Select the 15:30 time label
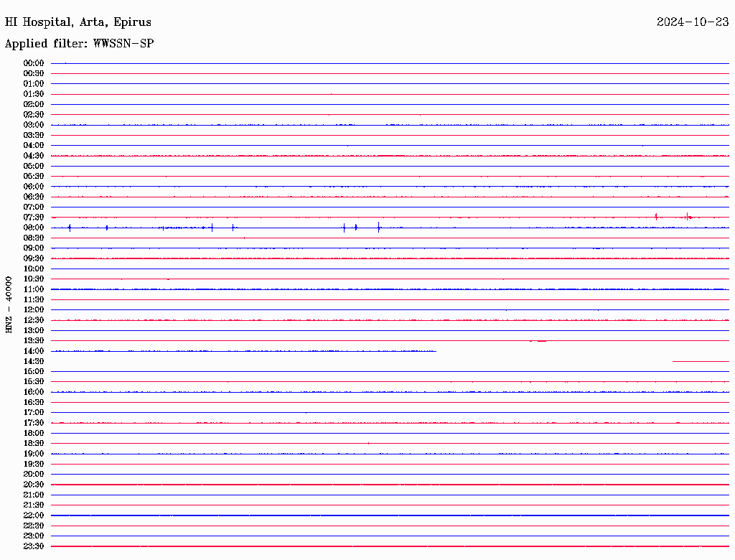Screen dimensions: 735x560 (34, 382)
